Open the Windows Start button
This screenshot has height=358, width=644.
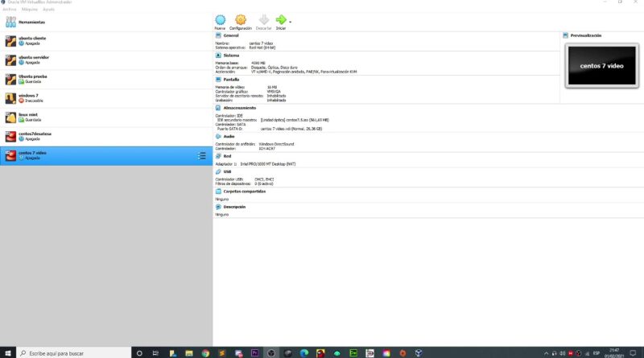coord(8,353)
